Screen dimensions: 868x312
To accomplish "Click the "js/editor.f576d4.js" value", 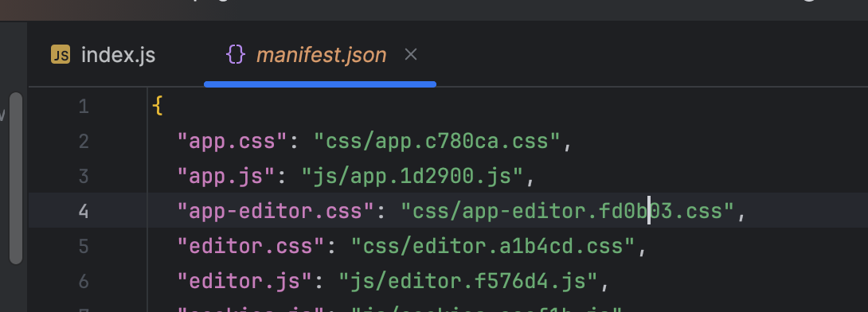I will click(468, 282).
